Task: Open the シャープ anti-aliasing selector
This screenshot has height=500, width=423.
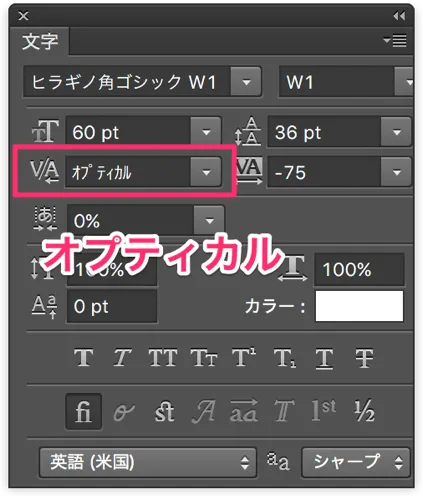Action: 356,462
